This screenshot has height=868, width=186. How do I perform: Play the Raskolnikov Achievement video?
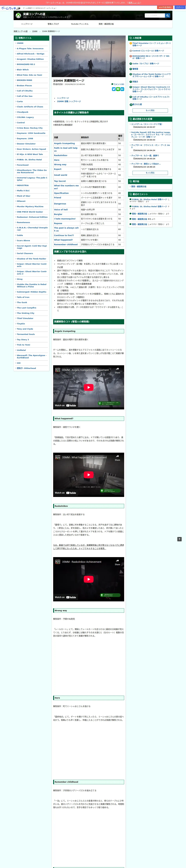89,579
